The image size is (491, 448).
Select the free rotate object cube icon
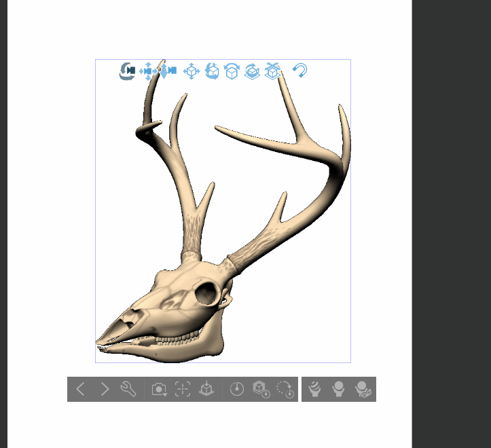212,71
